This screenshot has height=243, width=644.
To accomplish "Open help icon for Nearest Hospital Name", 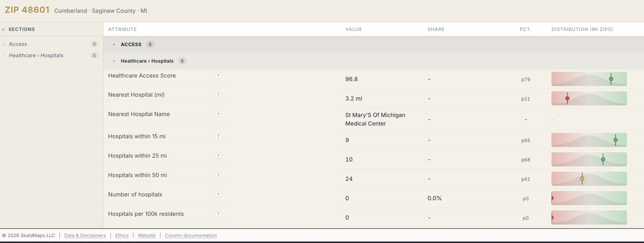I will 218,114.
